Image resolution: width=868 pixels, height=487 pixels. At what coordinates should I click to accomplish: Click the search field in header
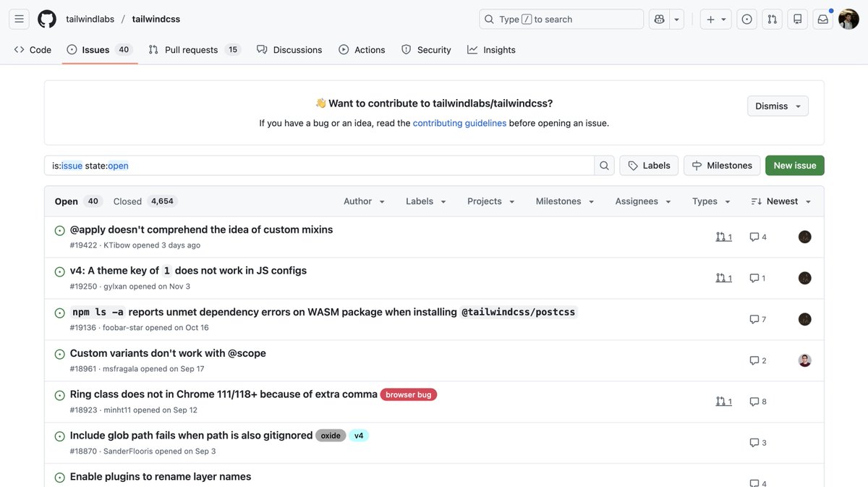[561, 19]
